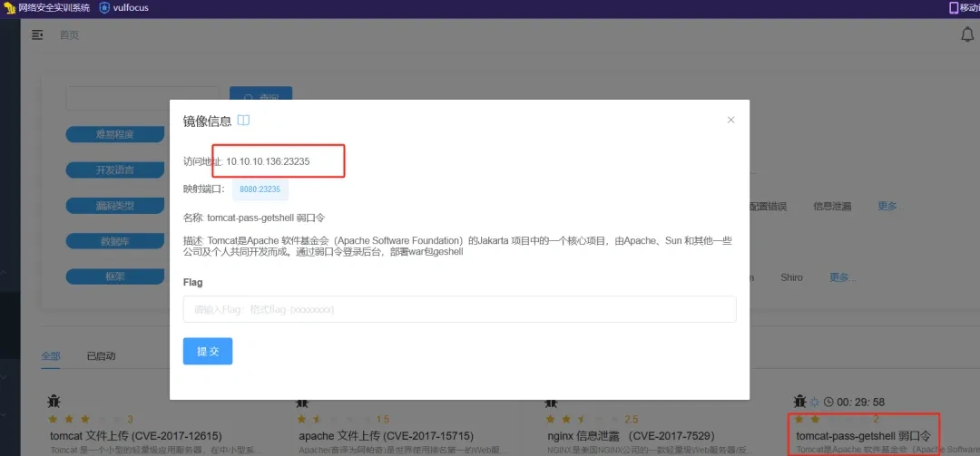Viewport: 980px width, 456px height.
Task: Switch to the 已启动 tab
Action: (x=102, y=356)
